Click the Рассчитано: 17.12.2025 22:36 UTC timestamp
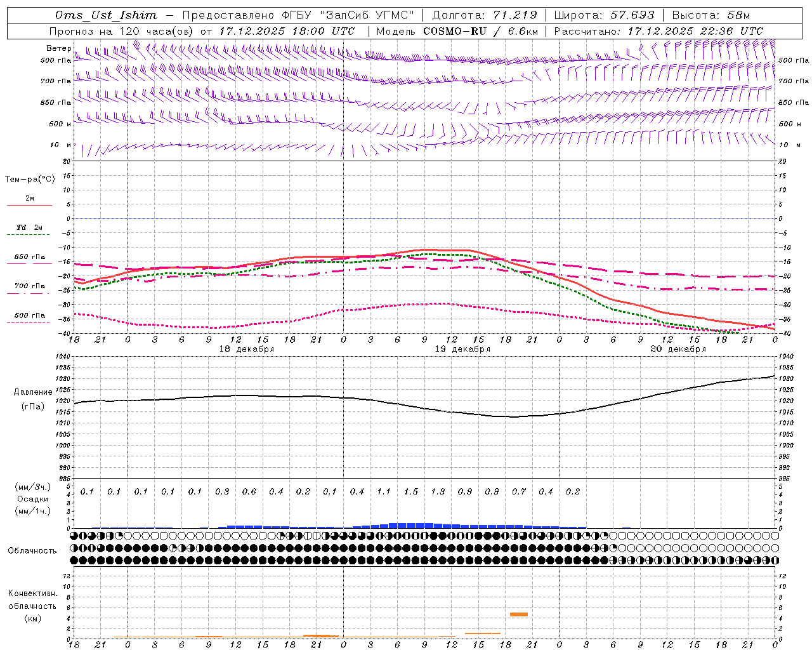The image size is (812, 650). click(x=658, y=31)
